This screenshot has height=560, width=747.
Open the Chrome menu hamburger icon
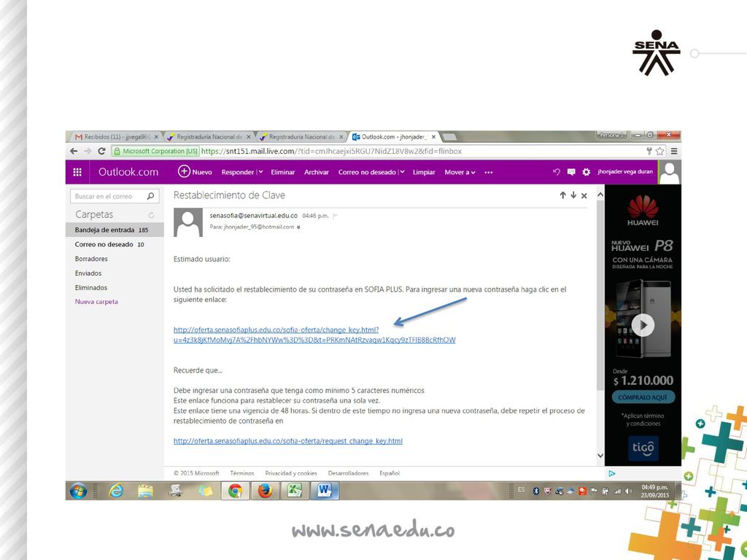(x=674, y=151)
